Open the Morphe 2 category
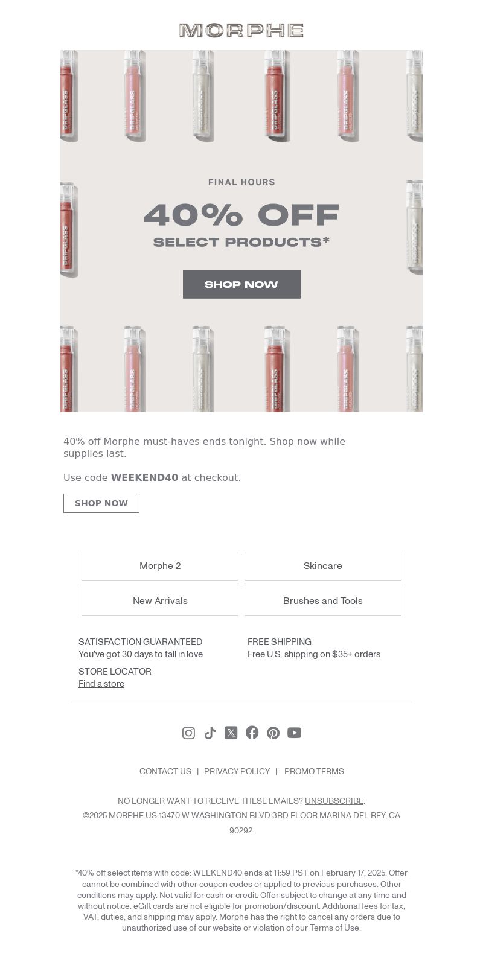This screenshot has width=483, height=980. 160,566
